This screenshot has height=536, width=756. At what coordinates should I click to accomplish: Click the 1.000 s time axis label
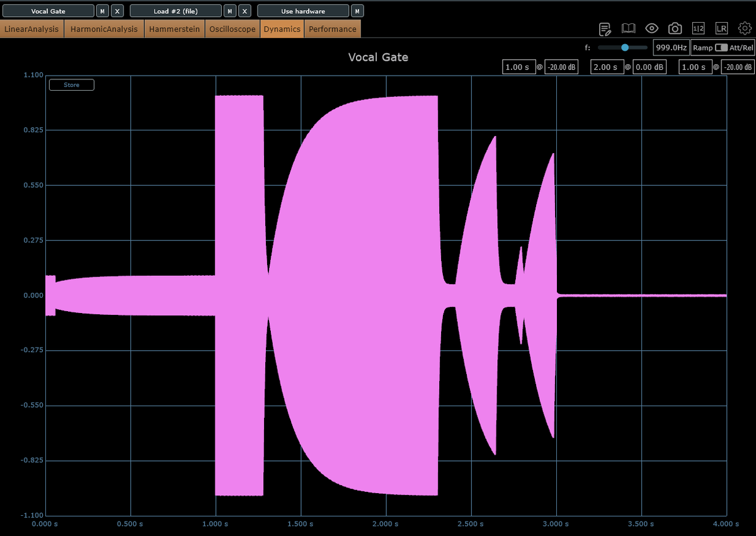coord(215,524)
